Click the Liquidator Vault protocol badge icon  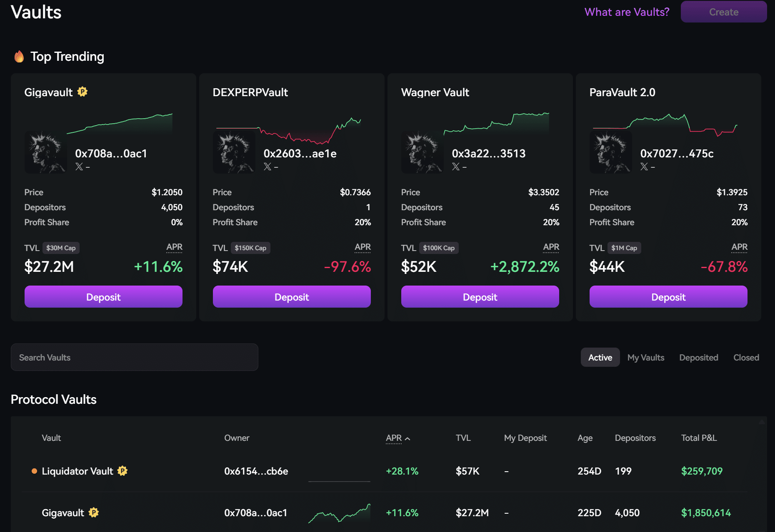[122, 471]
